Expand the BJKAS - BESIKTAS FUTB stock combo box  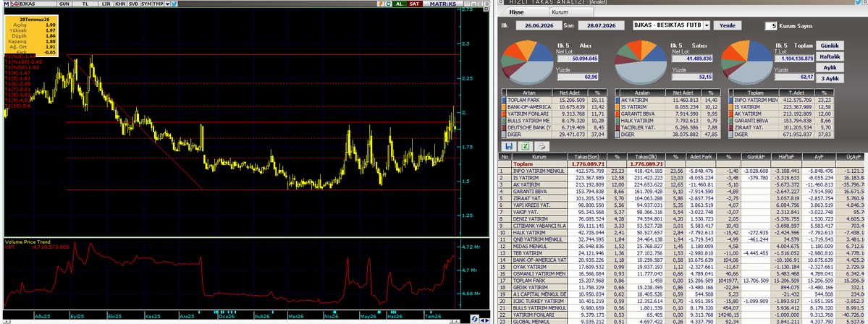[707, 25]
